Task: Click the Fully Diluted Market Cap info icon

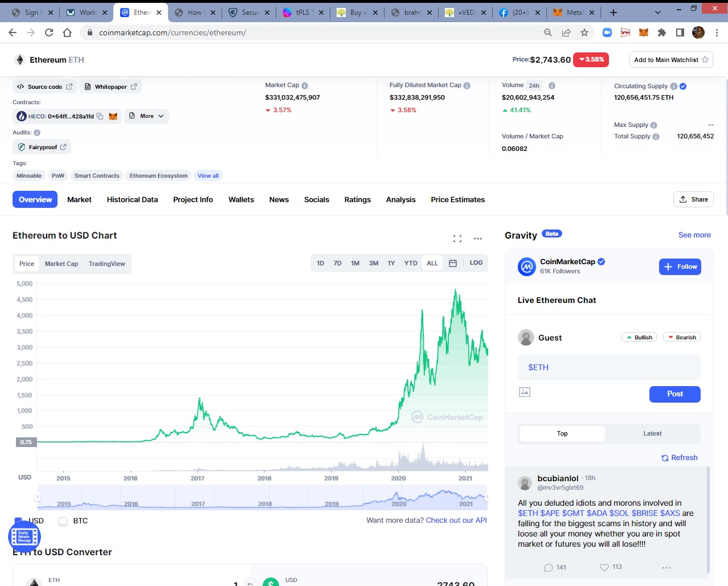Action: [x=467, y=85]
